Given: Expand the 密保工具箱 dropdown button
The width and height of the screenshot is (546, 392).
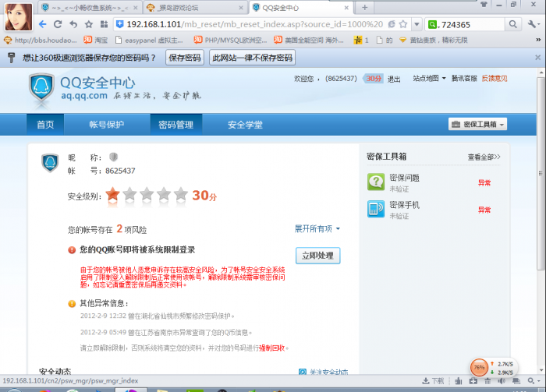Looking at the screenshot, I should [x=477, y=124].
